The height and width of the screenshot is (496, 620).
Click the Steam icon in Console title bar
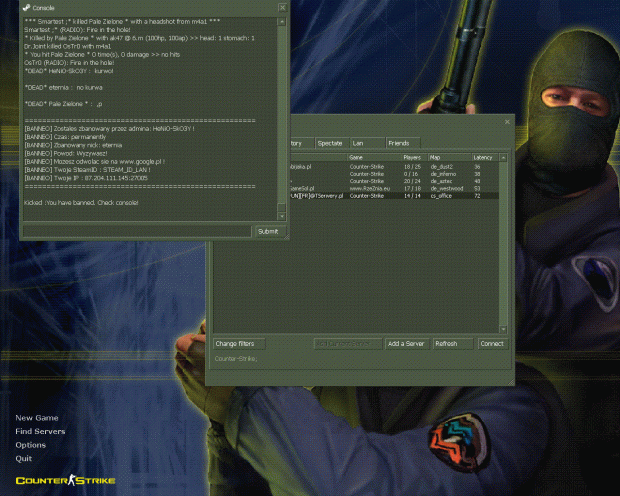(x=26, y=8)
